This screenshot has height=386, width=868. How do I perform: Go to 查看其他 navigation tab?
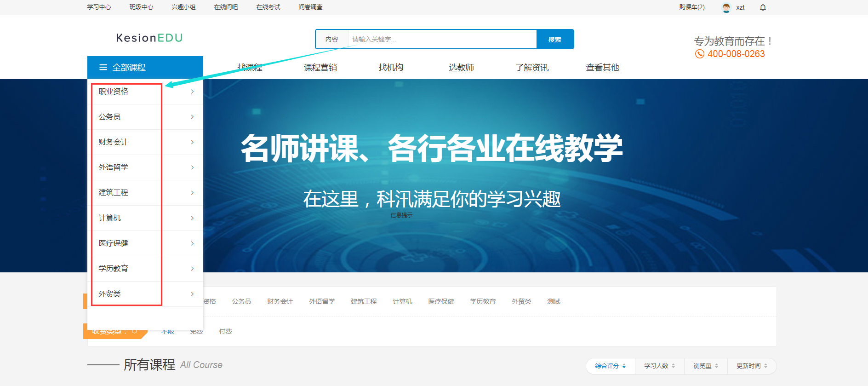(602, 68)
